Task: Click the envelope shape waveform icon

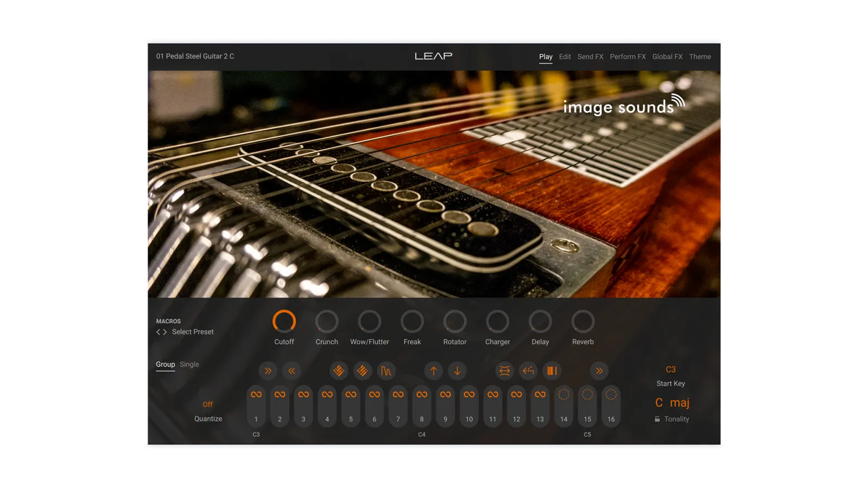Action: pos(386,371)
